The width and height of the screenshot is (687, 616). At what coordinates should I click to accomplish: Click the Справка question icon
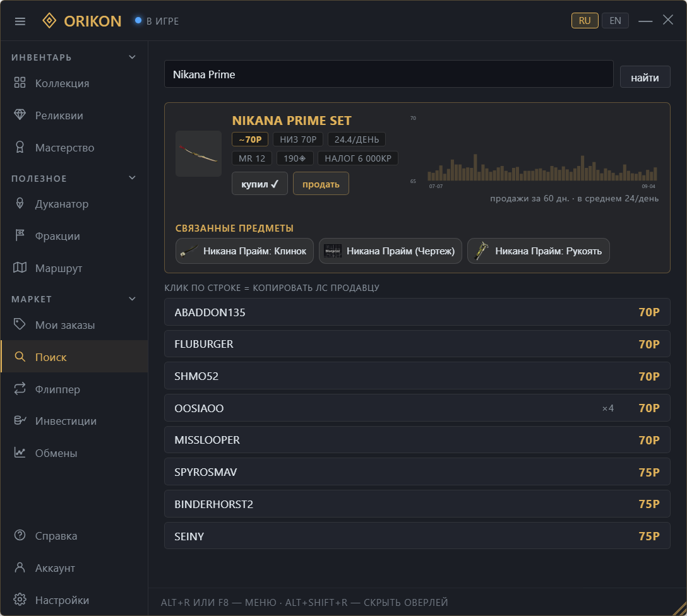[x=20, y=535]
